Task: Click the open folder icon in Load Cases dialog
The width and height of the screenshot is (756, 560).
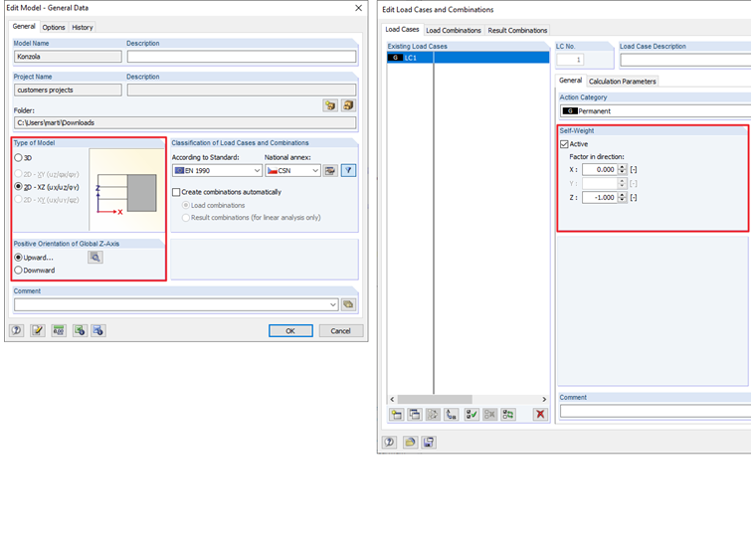Action: click(410, 442)
